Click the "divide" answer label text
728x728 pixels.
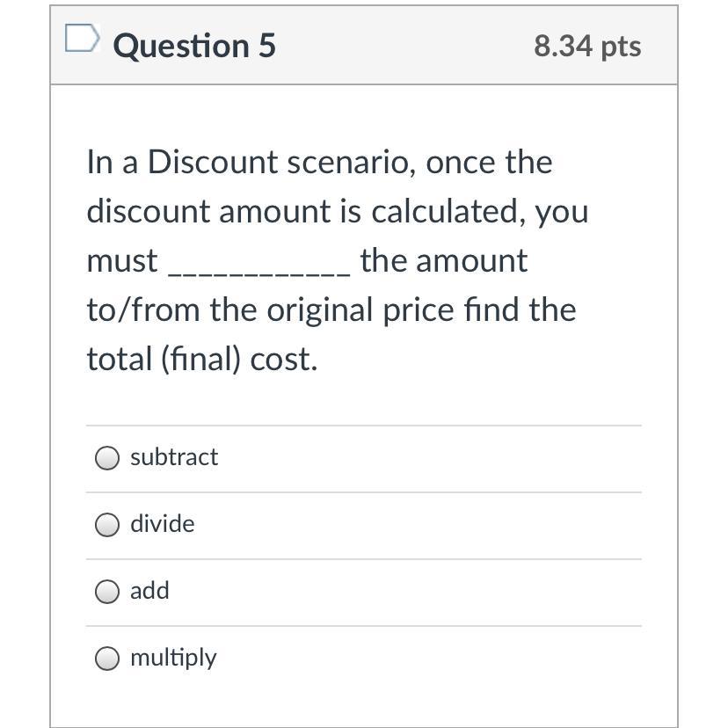point(163,524)
